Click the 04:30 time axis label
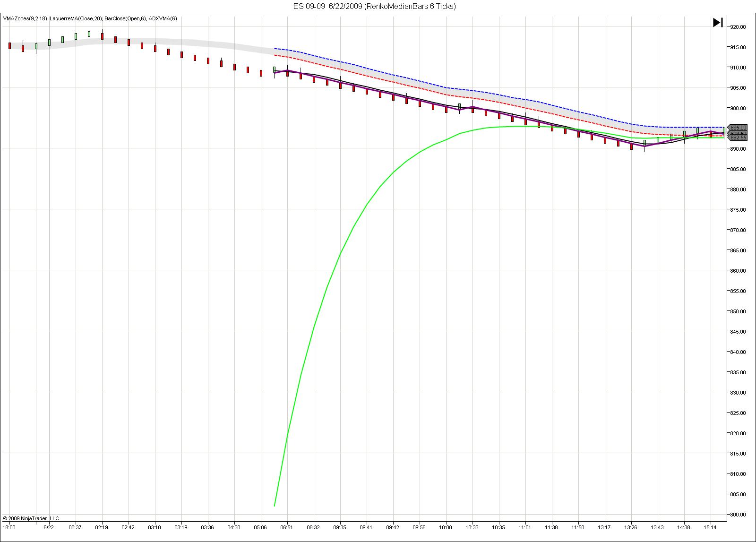Screen dimensions: 756x542 pos(234,527)
